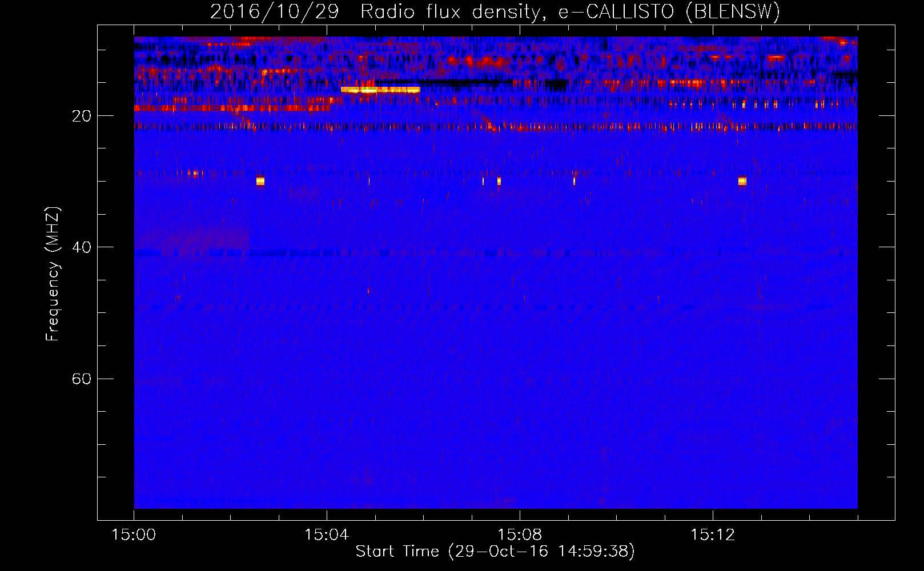Click the "Start Time (29-Oct-16 14:59:38)" axis label

tap(495, 552)
